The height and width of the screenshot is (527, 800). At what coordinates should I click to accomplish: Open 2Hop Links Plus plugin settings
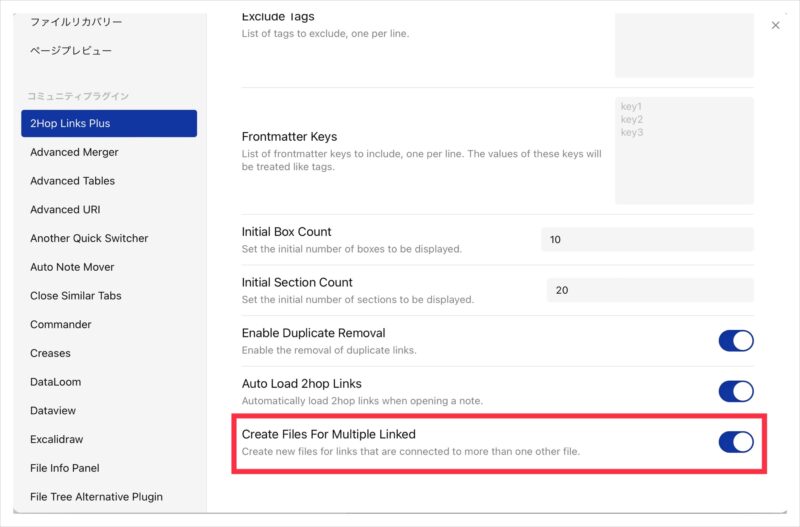pyautogui.click(x=109, y=124)
